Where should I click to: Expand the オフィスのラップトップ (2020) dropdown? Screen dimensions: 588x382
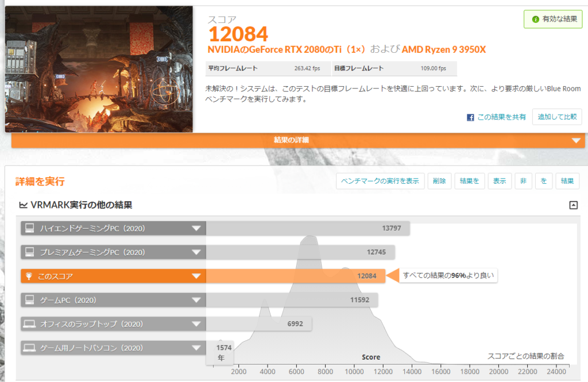(196, 324)
